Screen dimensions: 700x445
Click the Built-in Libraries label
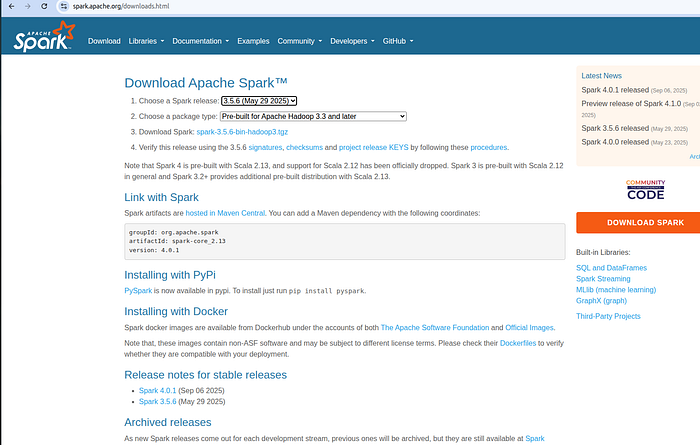[x=603, y=253]
